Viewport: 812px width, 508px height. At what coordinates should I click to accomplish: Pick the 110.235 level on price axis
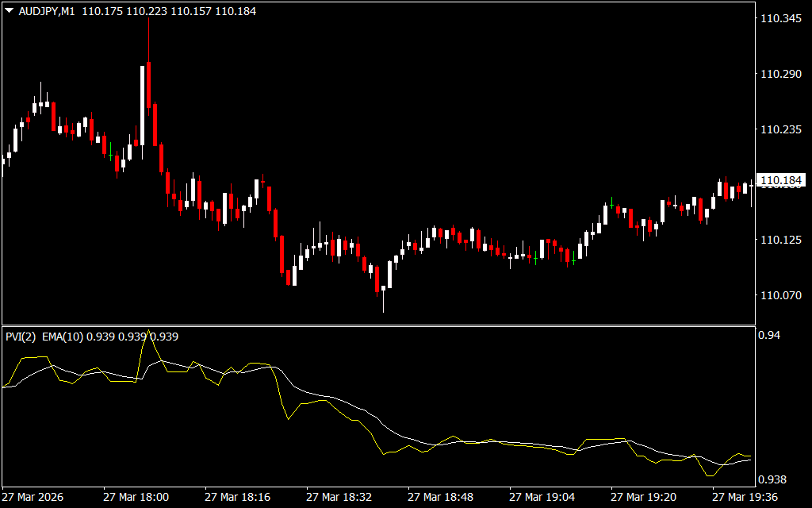tap(780, 129)
